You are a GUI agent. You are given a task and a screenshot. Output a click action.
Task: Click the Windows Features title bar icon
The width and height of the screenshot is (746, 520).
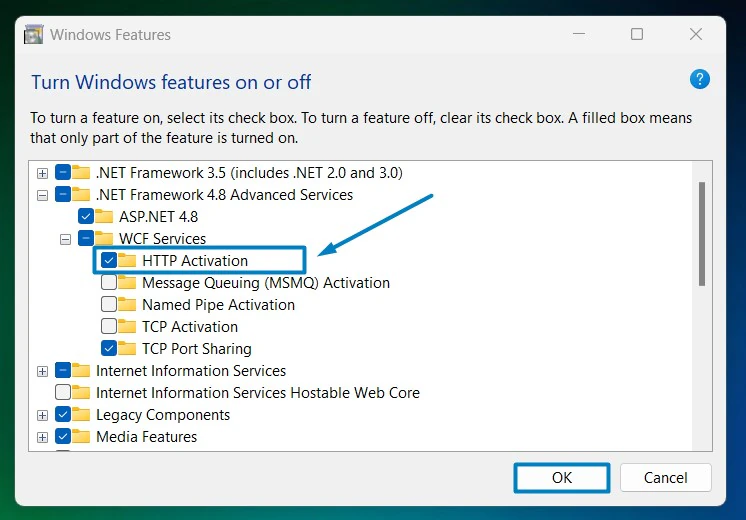[34, 34]
